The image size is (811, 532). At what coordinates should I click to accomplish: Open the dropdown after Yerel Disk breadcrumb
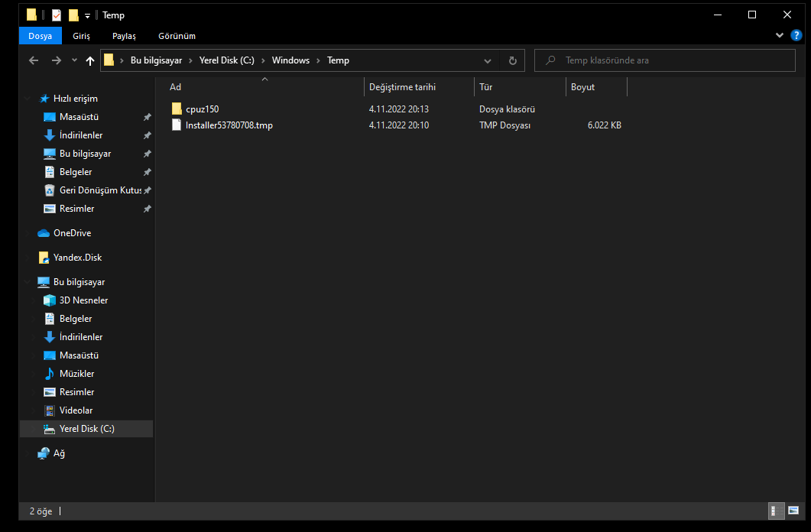(x=263, y=60)
